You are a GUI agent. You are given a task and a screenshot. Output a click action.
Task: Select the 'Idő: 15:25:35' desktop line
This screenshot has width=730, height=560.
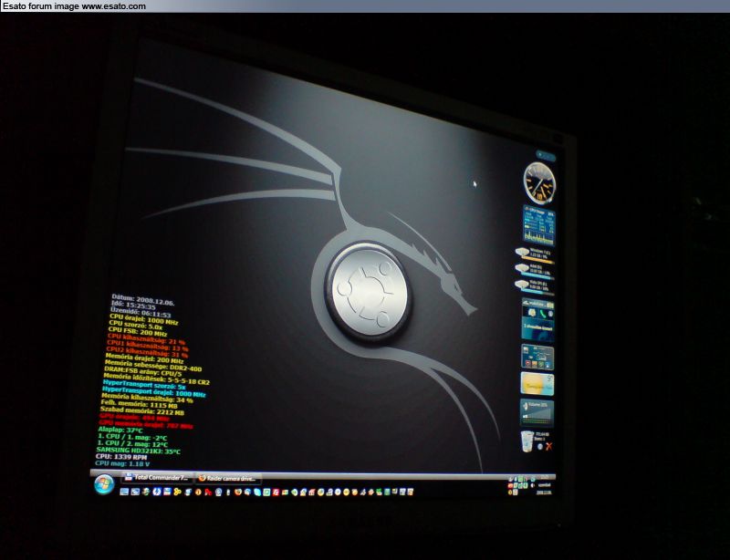tap(133, 306)
